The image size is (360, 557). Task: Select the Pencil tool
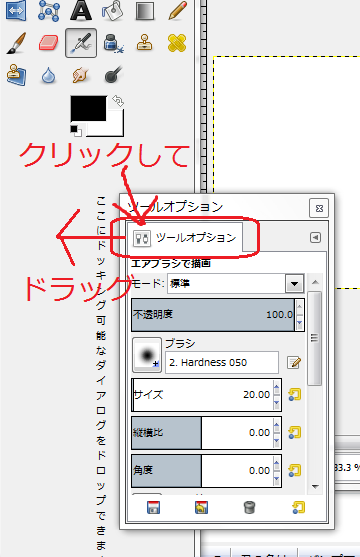(x=177, y=10)
